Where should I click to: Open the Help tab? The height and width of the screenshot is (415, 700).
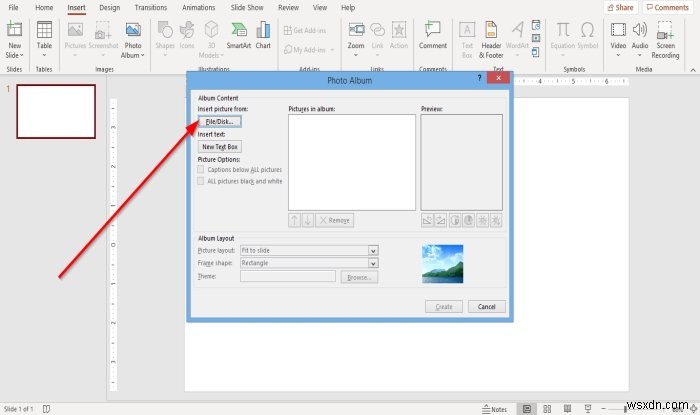coord(348,8)
